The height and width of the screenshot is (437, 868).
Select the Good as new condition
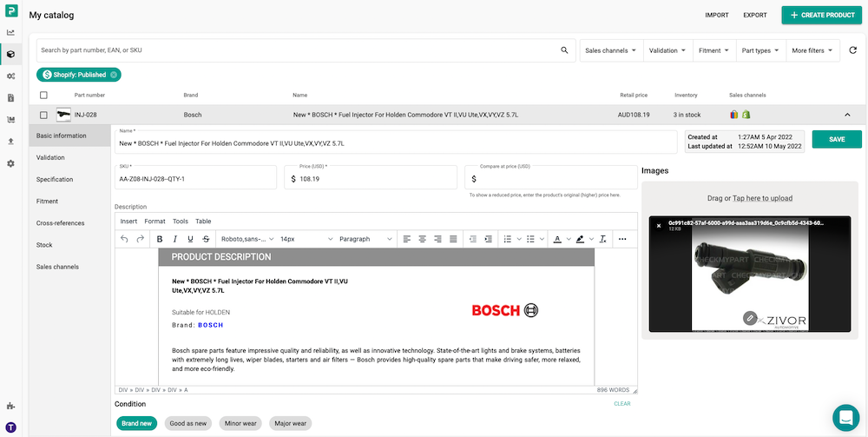[188, 424]
